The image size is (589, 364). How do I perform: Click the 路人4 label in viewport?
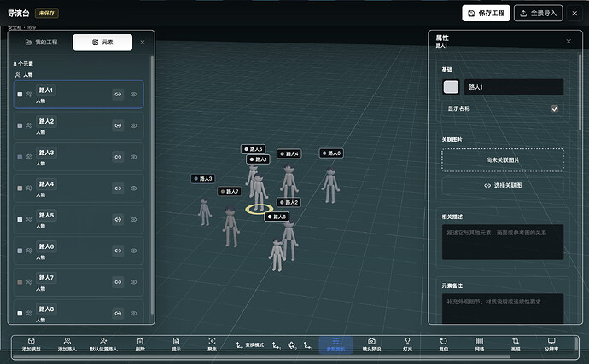click(x=289, y=153)
